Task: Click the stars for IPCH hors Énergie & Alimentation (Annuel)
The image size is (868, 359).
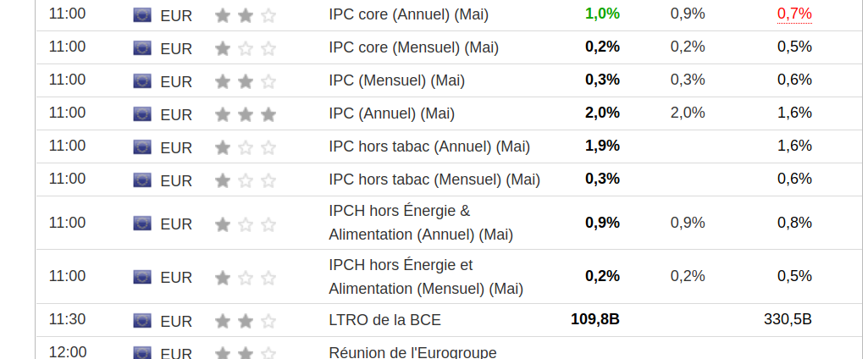Action: pyautogui.click(x=246, y=224)
